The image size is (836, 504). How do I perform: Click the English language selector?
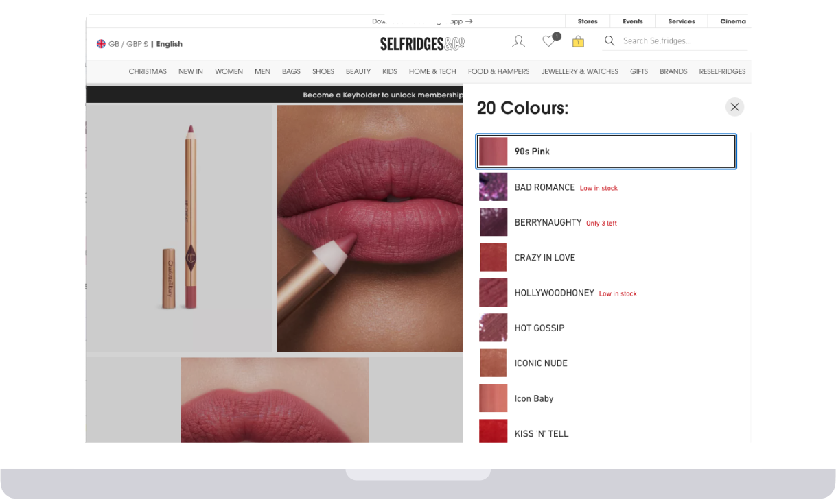pos(170,44)
